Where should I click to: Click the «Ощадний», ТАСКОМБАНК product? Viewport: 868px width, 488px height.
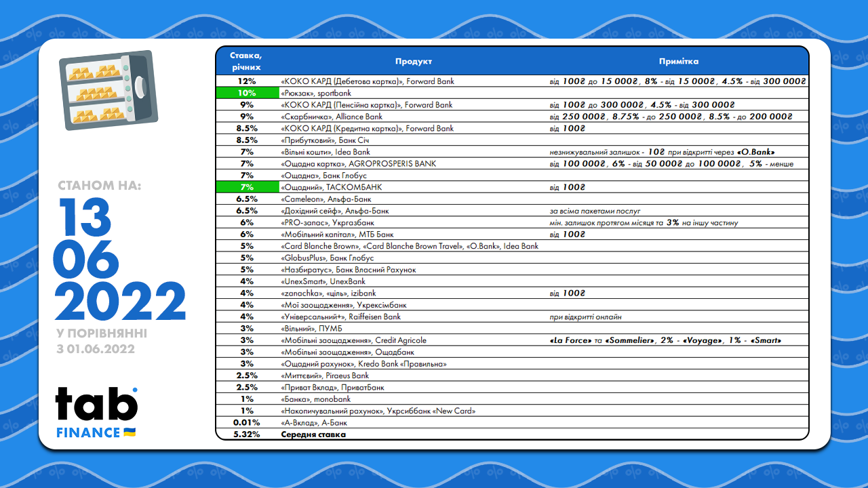pyautogui.click(x=330, y=187)
